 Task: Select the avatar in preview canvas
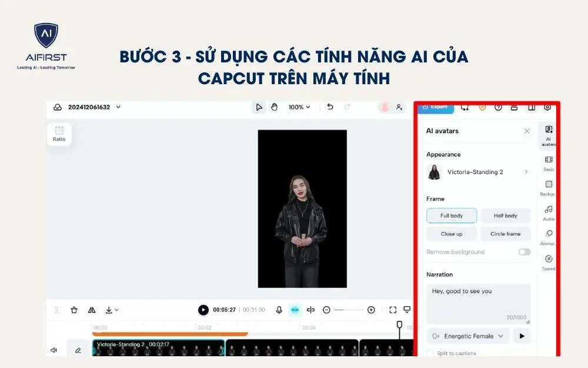pos(300,231)
